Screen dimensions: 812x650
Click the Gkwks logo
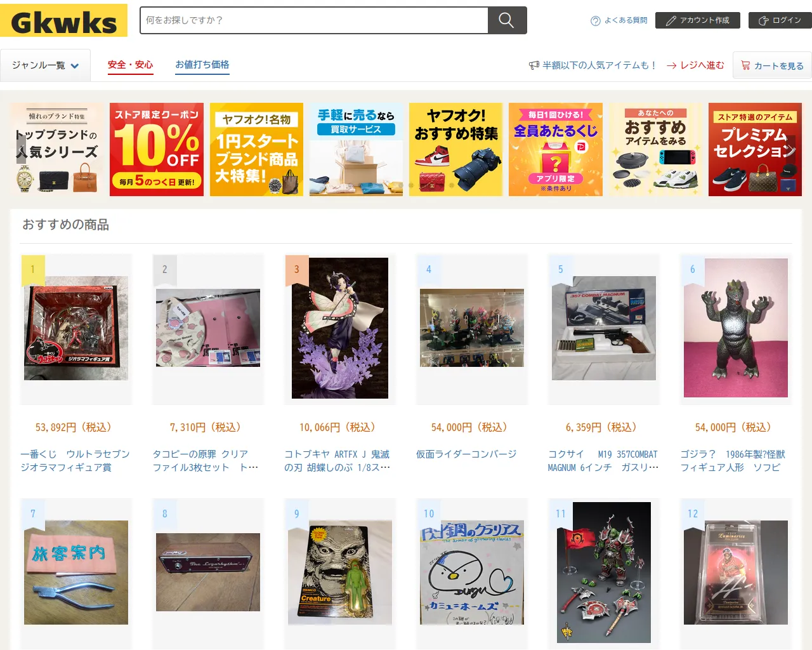[63, 20]
